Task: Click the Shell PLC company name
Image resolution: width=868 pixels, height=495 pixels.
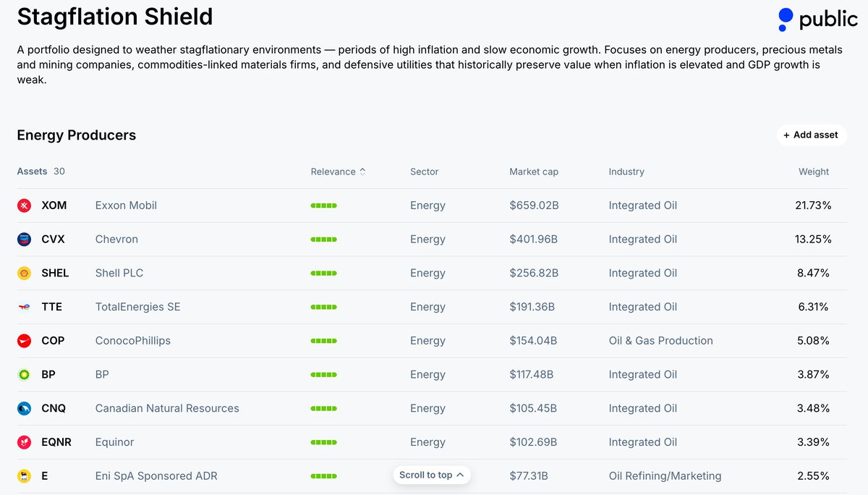Action: pyautogui.click(x=119, y=274)
